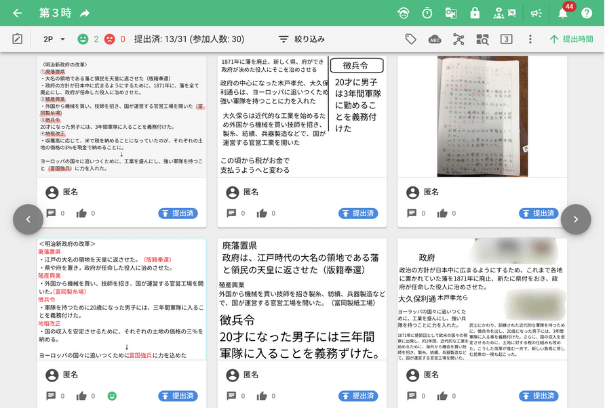The image size is (605, 420).
Task: Go to previous page with left arrow
Action: (x=28, y=218)
